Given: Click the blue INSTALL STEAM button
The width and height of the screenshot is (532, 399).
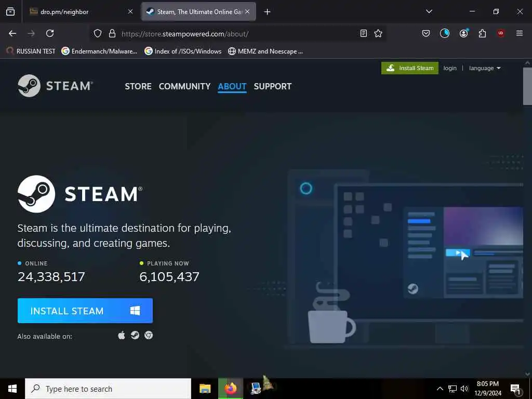Looking at the screenshot, I should 85,311.
